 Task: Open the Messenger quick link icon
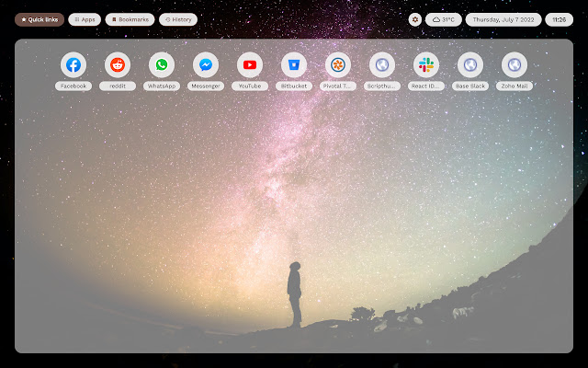point(206,65)
